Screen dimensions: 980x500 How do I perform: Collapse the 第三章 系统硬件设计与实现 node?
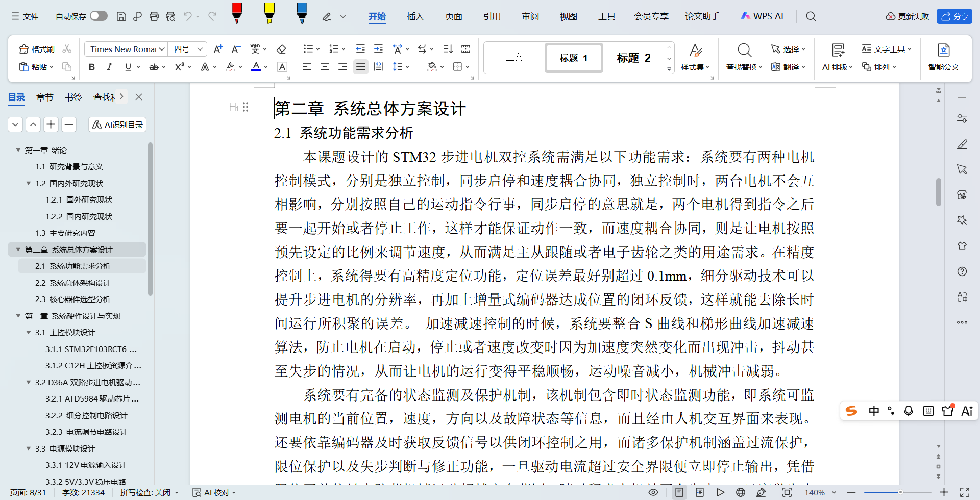18,316
